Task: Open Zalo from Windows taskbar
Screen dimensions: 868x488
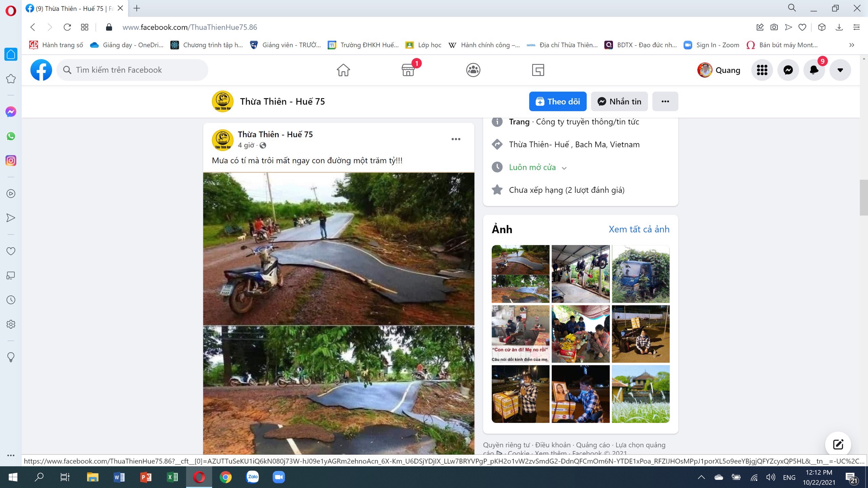Action: pyautogui.click(x=252, y=477)
